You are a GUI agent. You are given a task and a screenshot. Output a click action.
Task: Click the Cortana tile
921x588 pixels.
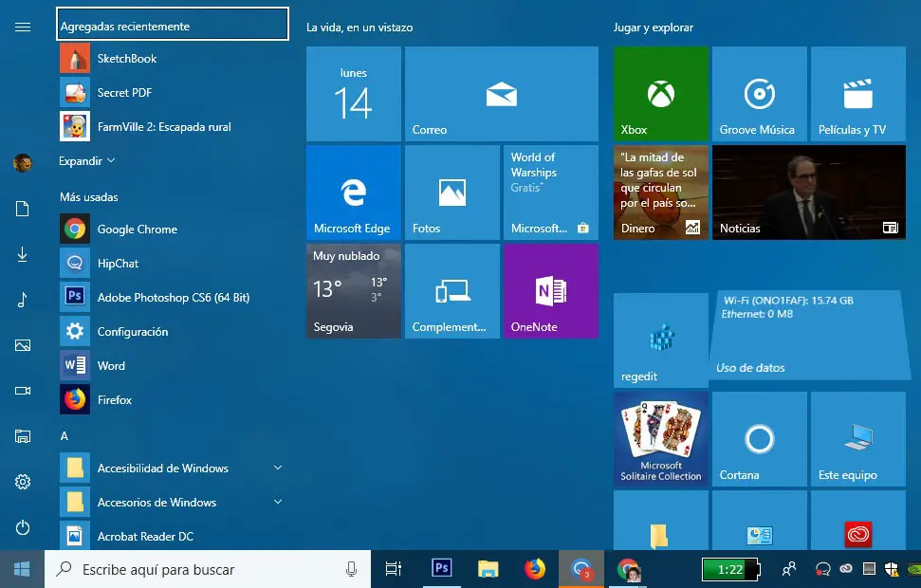(x=759, y=440)
